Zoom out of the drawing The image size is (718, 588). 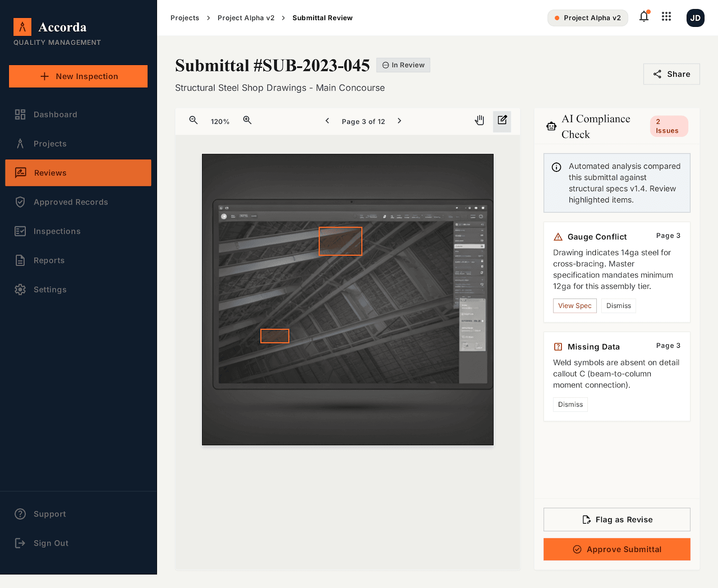(x=193, y=120)
